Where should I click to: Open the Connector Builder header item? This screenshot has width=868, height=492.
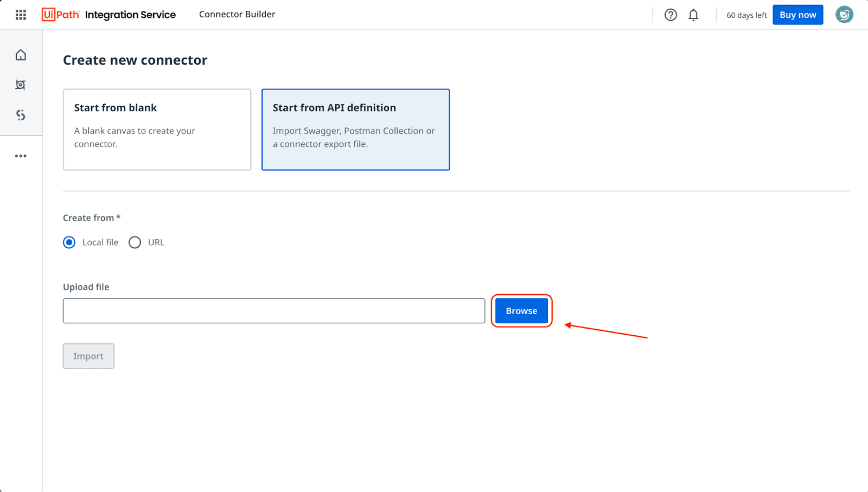(x=237, y=15)
